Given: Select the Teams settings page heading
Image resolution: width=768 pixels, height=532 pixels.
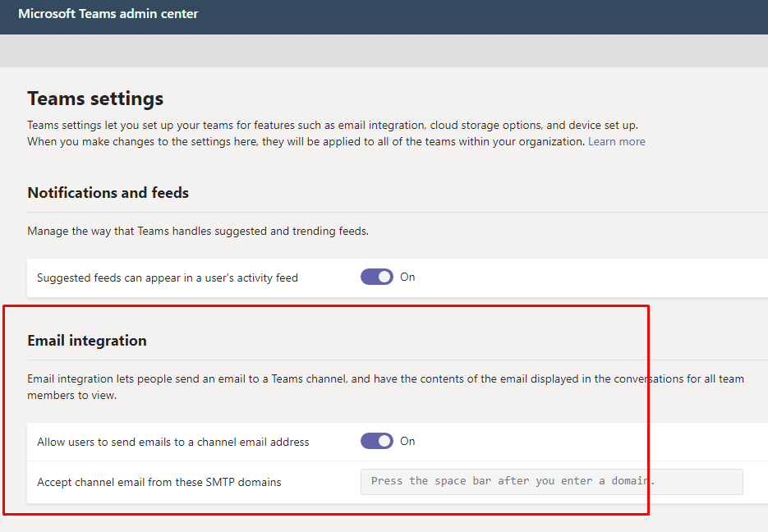Looking at the screenshot, I should click(95, 99).
